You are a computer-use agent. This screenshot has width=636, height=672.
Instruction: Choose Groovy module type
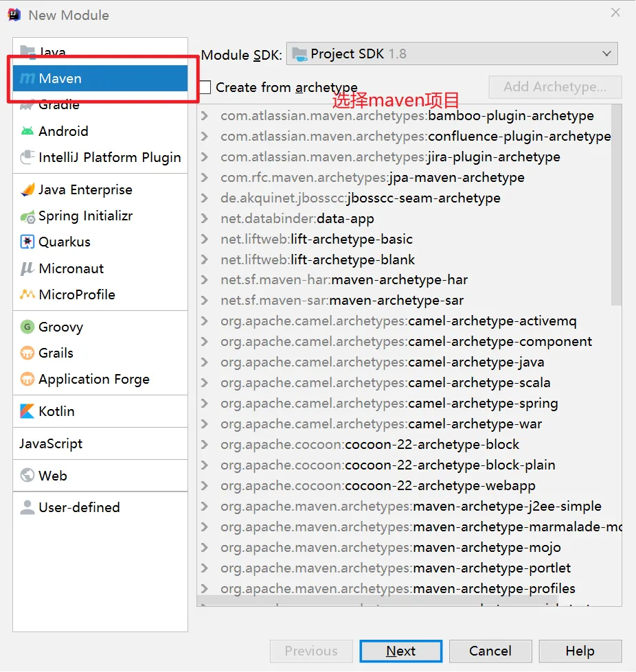coord(100,327)
